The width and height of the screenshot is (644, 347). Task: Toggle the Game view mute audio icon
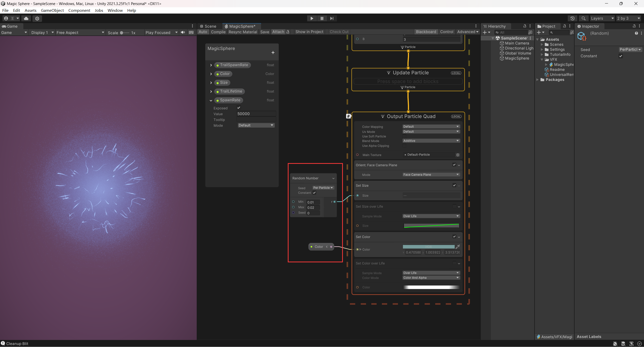pos(183,32)
